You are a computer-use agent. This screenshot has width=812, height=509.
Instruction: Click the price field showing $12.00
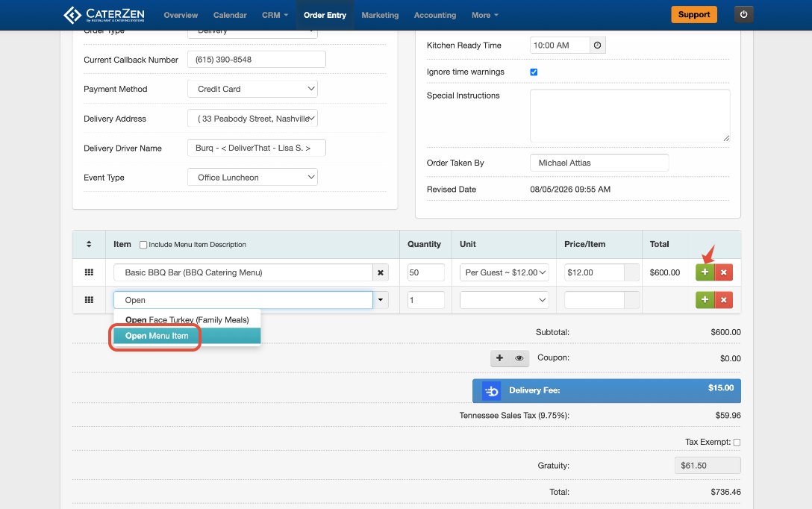click(x=594, y=272)
